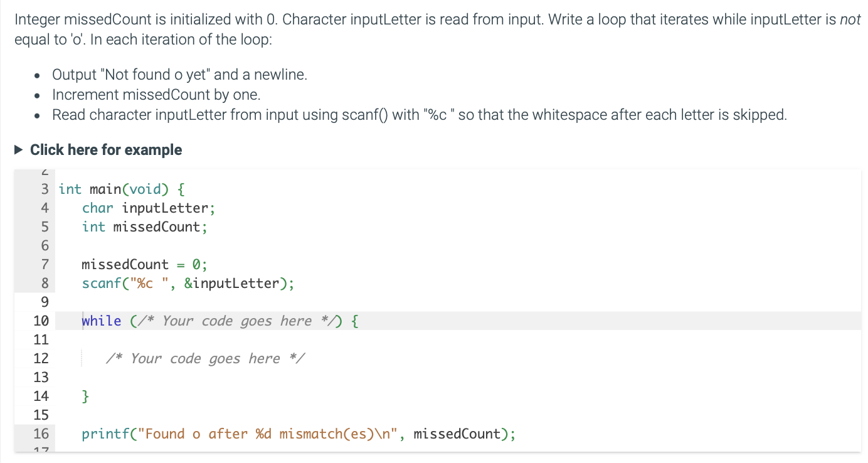868x463 pixels.
Task: Click the 'Not found o yet' bullet point
Action: pos(179,74)
